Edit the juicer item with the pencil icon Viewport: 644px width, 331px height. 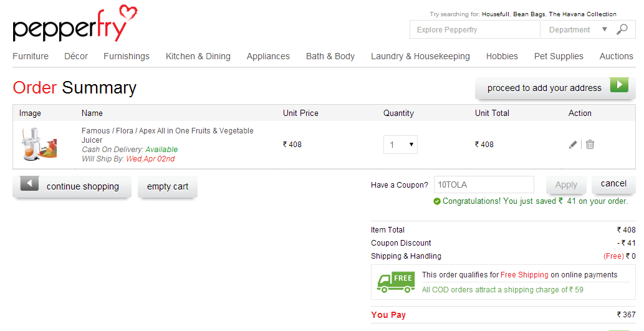[573, 145]
